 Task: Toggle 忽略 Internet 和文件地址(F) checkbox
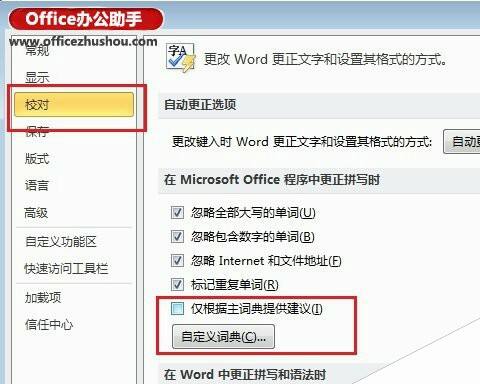pyautogui.click(x=177, y=261)
